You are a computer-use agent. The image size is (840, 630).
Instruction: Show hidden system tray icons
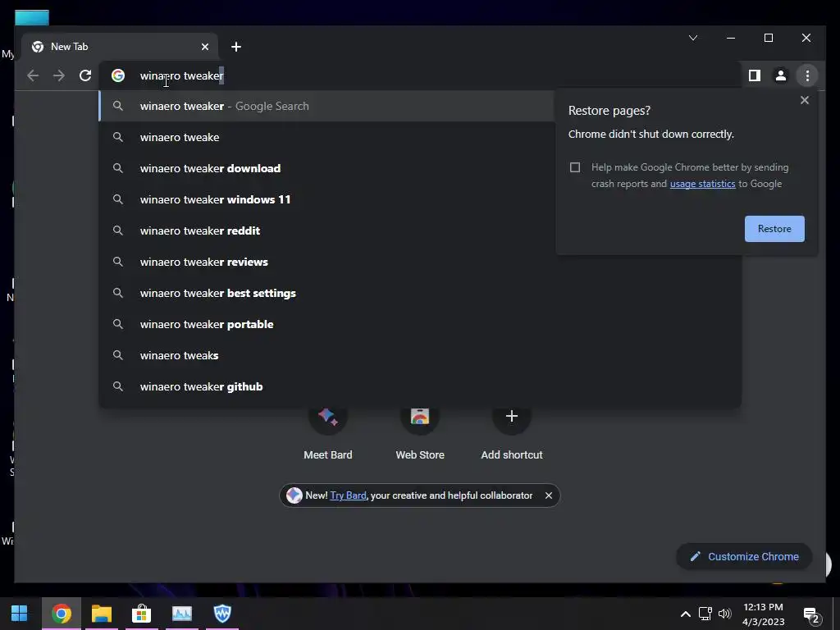point(685,614)
